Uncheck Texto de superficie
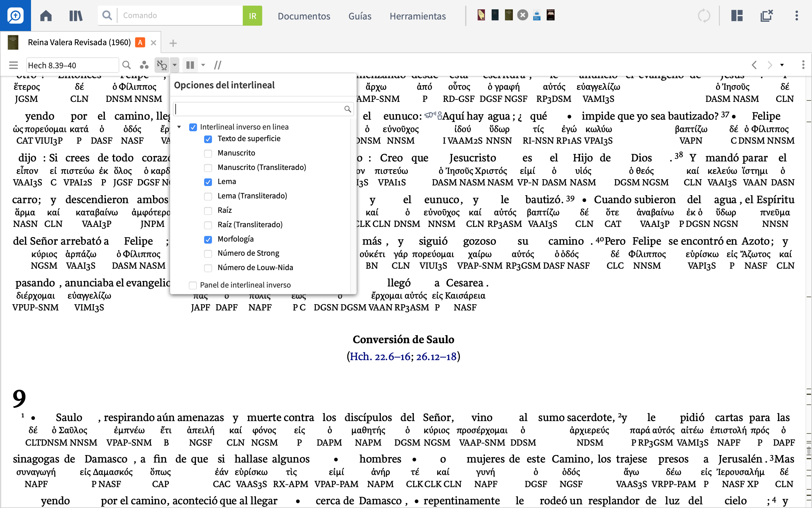The width and height of the screenshot is (812, 508). [x=208, y=139]
